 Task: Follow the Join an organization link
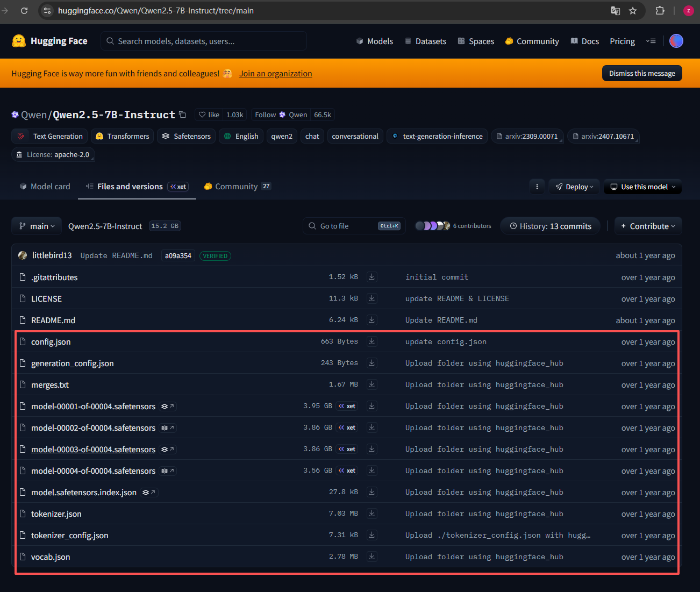pyautogui.click(x=275, y=74)
